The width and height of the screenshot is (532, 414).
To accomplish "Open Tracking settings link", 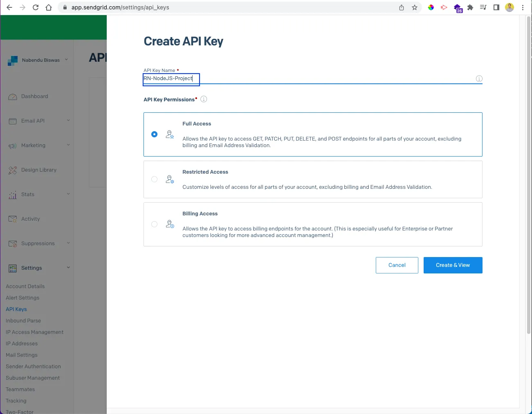I will click(x=16, y=401).
